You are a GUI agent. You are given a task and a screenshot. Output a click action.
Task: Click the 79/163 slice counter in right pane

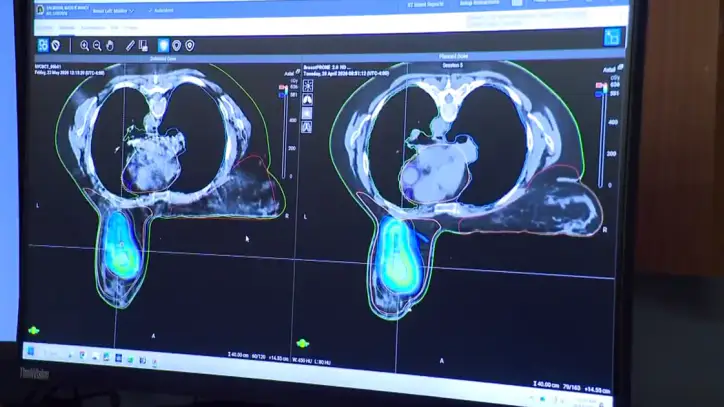point(573,387)
